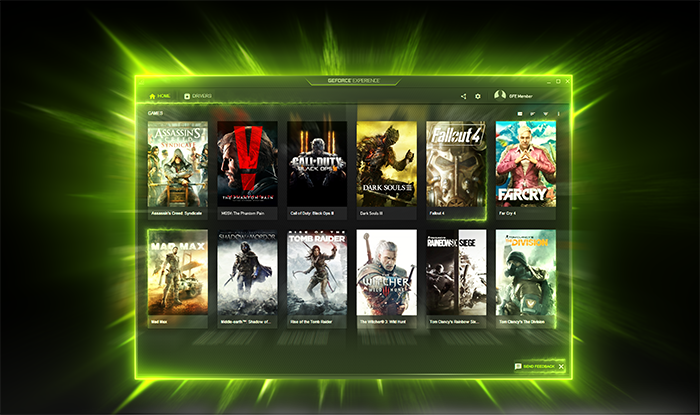Open the games filter funnel
This screenshot has height=415, width=700.
tap(546, 114)
